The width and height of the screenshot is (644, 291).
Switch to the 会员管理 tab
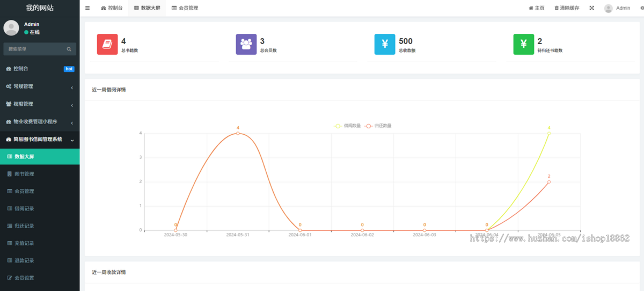185,8
